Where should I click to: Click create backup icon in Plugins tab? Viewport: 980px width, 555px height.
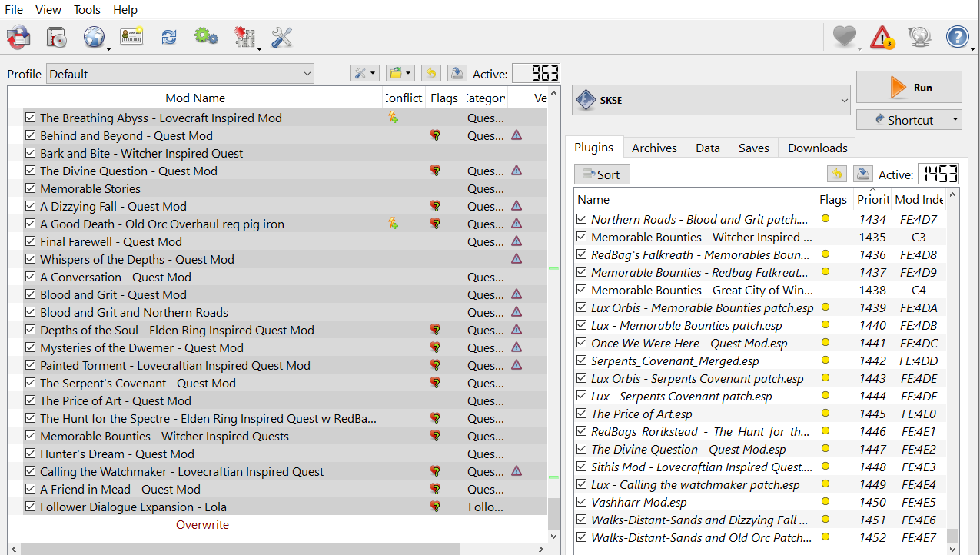[x=863, y=174]
